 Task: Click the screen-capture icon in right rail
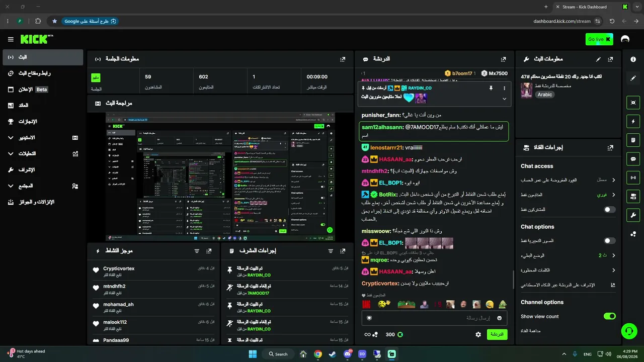[x=633, y=103]
